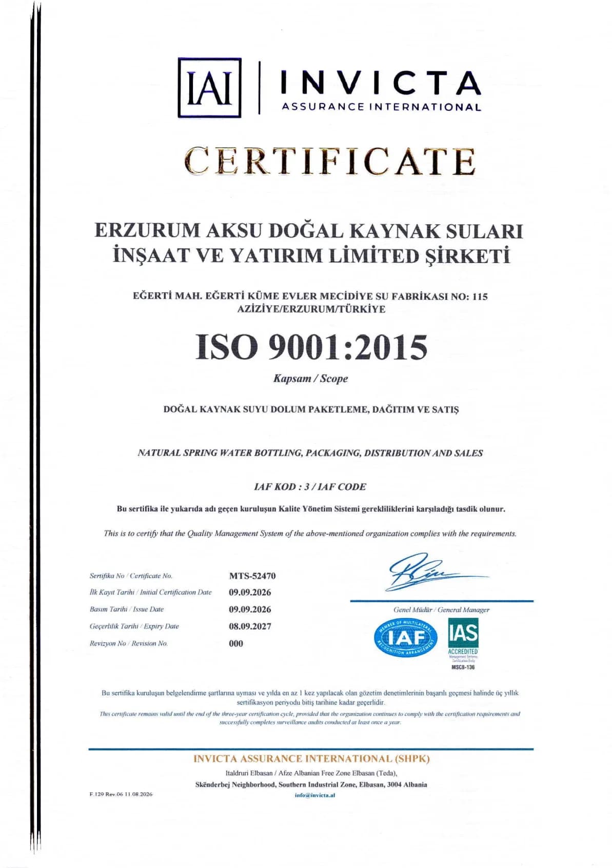This screenshot has width=612, height=868.
Task: Click the Turkish validity note starting 'Bu sertifika kuruluşun'
Action: (x=310, y=697)
